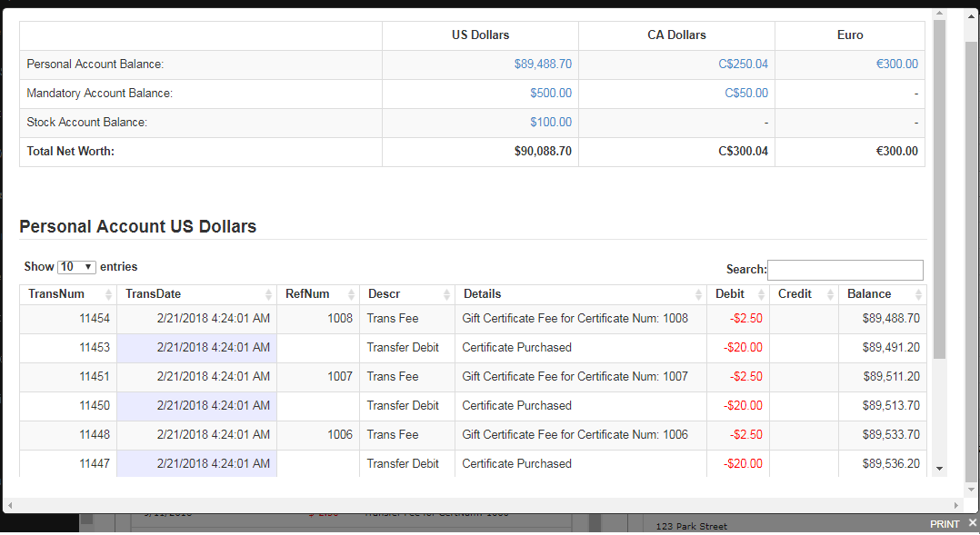Sort table by RefNum column
This screenshot has height=535, width=980.
click(x=318, y=294)
